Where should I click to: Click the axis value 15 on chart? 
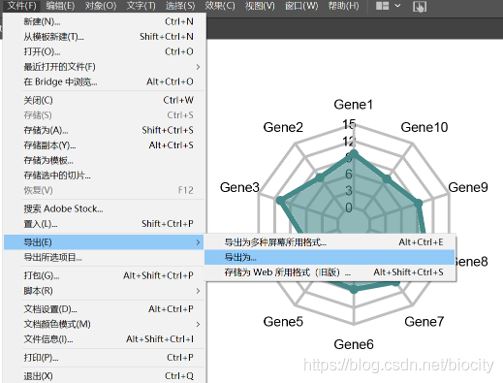point(349,124)
